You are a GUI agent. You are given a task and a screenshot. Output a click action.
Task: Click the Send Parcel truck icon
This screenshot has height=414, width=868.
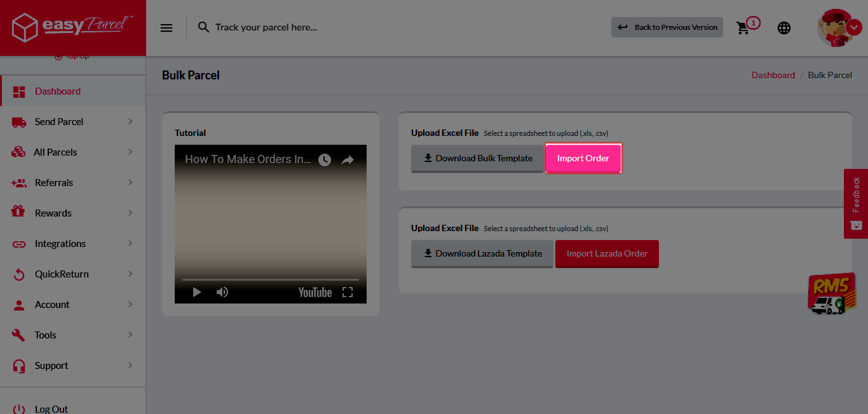[19, 122]
